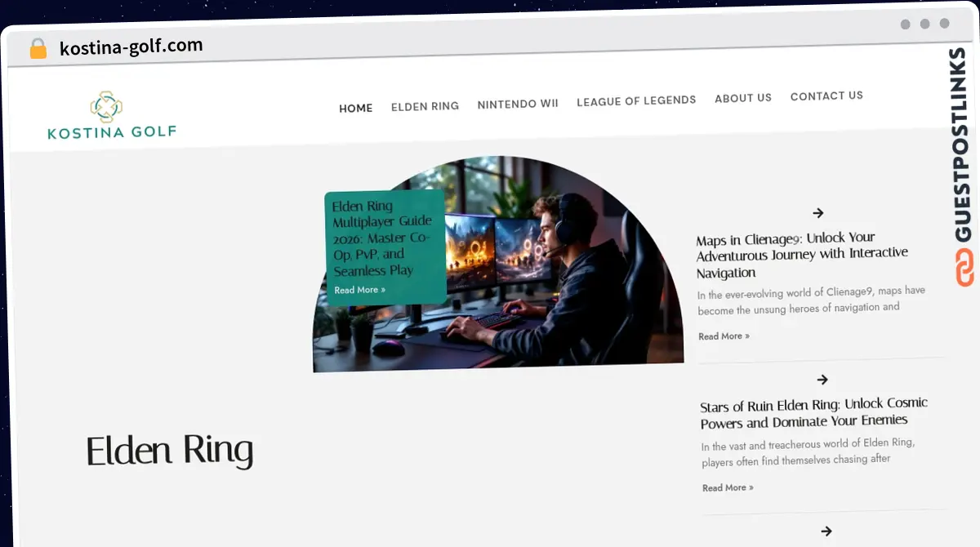The image size is (980, 547).
Task: Open the ELDEN RING menu item
Action: point(425,106)
